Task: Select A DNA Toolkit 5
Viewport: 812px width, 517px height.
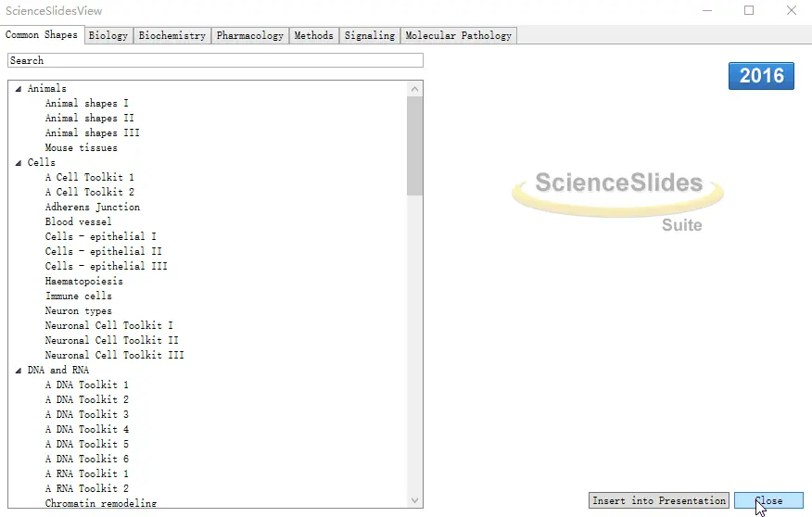Action: [x=86, y=444]
